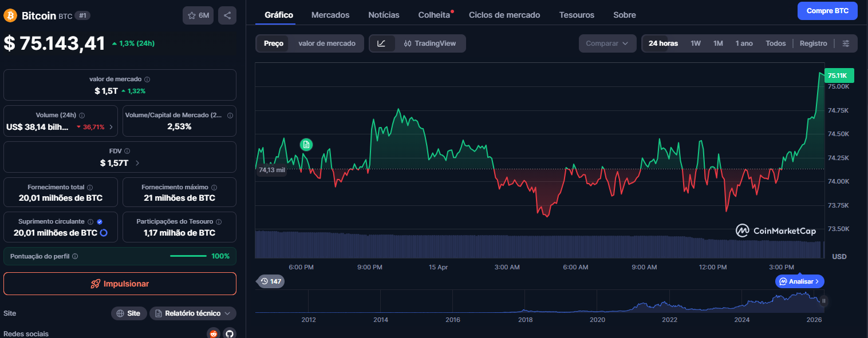Viewport: 868px width, 338px height.
Task: Select the Preço toggle
Action: coord(274,43)
